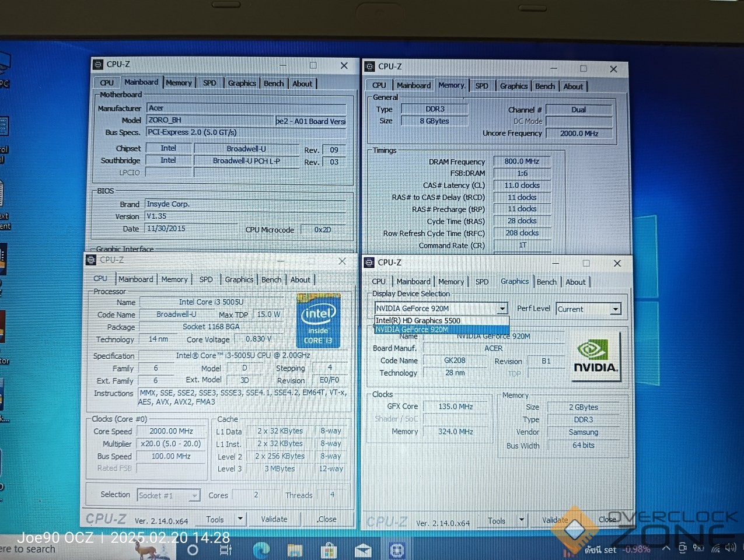This screenshot has width=744, height=560.
Task: Go to the CPU tab in the motherboard window
Action: point(107,83)
